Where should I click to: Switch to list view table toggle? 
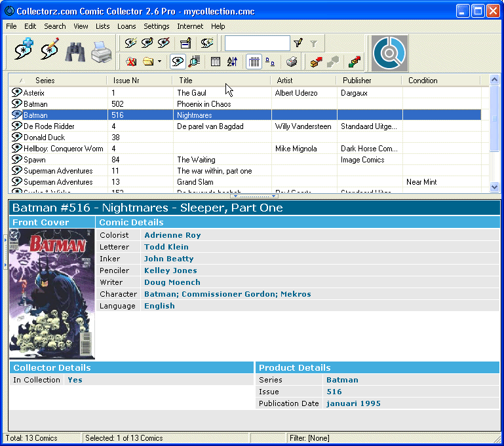254,62
